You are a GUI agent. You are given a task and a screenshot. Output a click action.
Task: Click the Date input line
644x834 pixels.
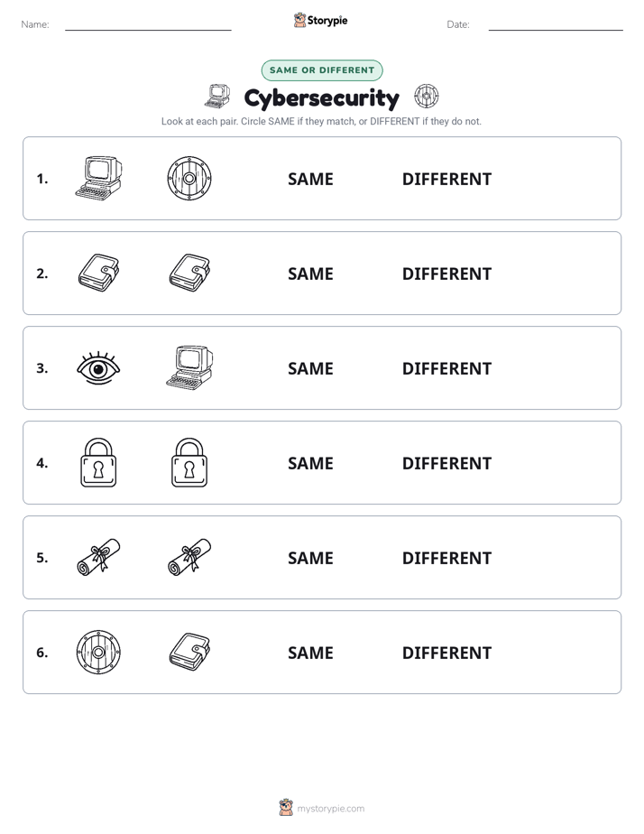pos(556,24)
